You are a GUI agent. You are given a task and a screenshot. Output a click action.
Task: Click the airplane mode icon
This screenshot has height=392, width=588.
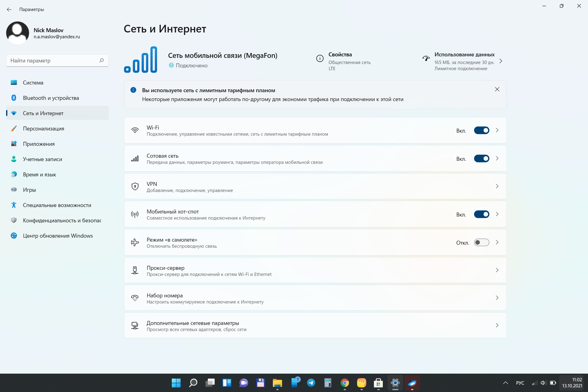pos(135,243)
